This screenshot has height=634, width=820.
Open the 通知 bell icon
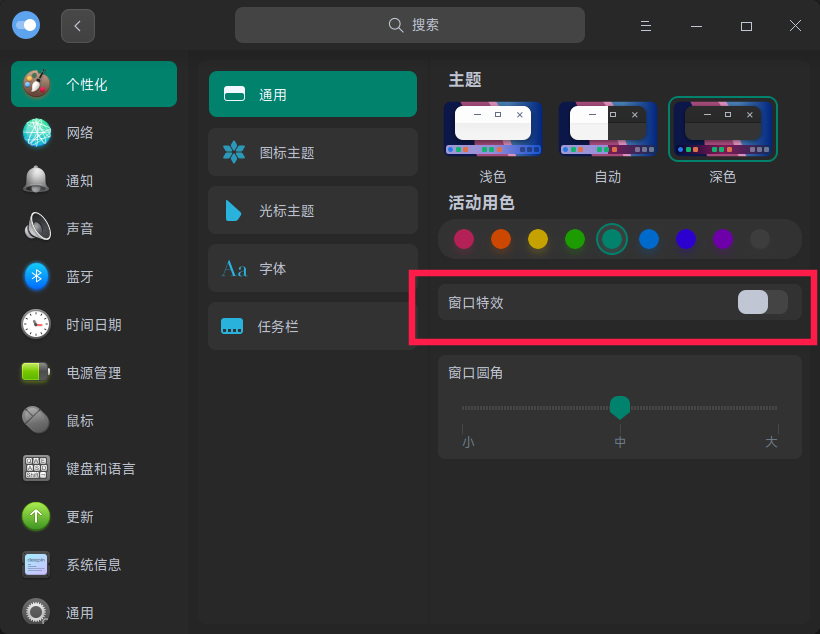point(36,180)
